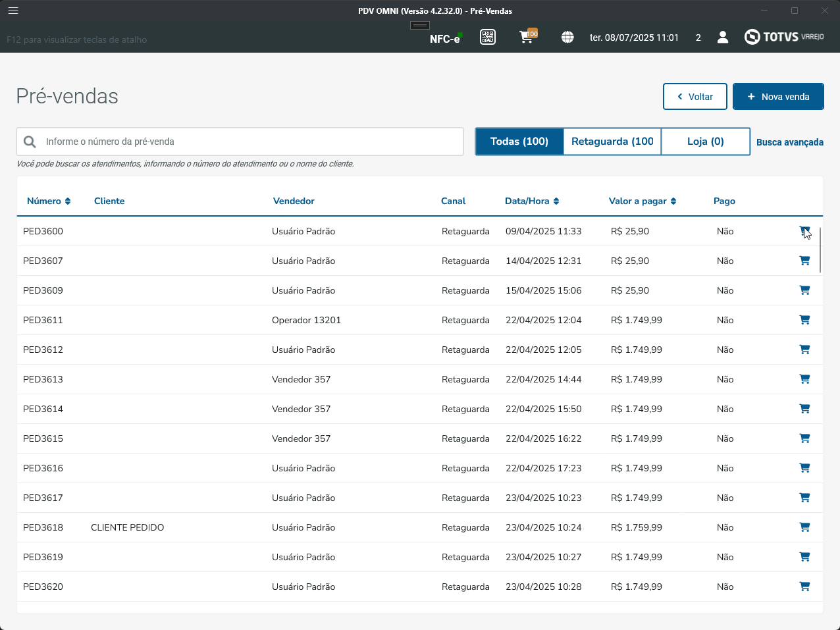This screenshot has height=630, width=840.
Task: Switch to the Retaguarda filter tab
Action: (612, 142)
